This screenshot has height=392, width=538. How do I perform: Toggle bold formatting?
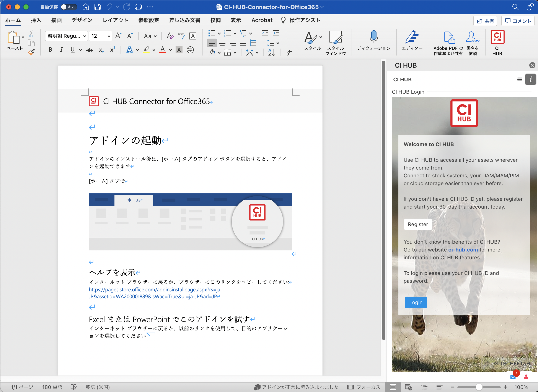(50, 50)
